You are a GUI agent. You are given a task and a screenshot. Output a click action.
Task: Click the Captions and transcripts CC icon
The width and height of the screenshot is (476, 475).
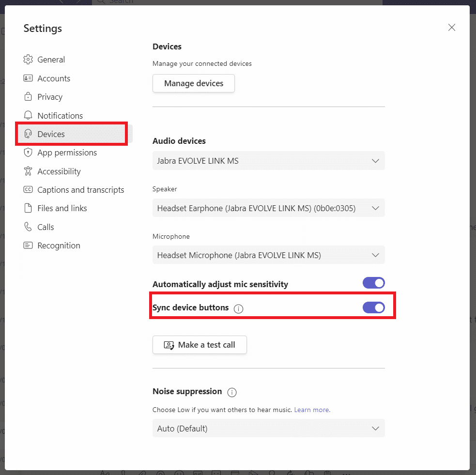[x=28, y=190]
